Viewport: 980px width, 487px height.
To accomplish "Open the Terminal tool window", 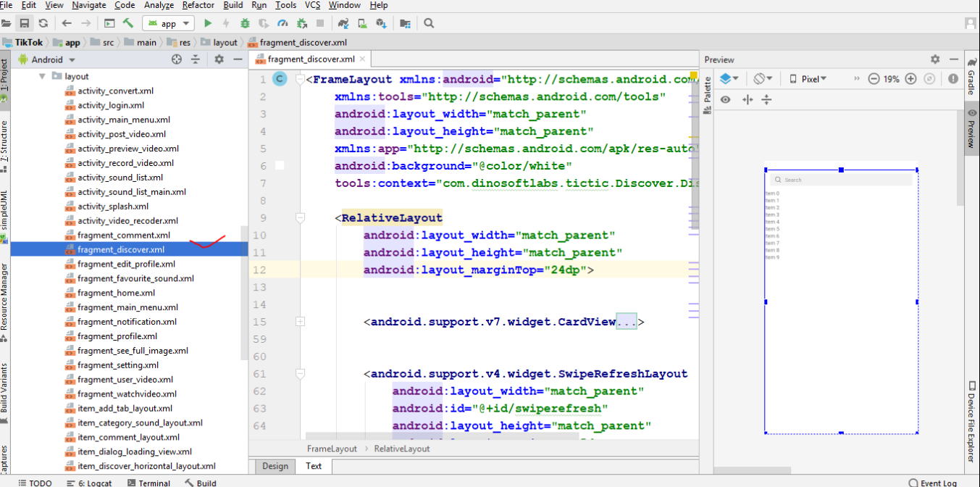I will coord(148,483).
